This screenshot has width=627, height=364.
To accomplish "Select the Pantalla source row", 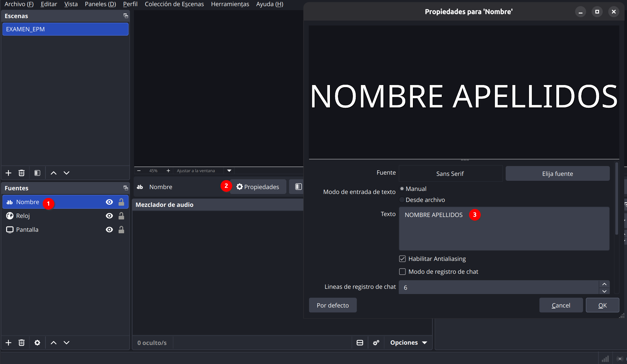I will 65,230.
